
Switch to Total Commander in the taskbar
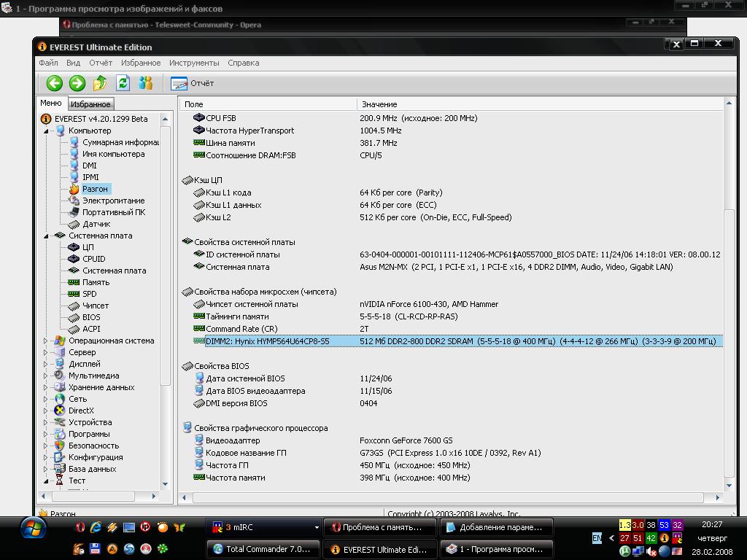[263, 549]
